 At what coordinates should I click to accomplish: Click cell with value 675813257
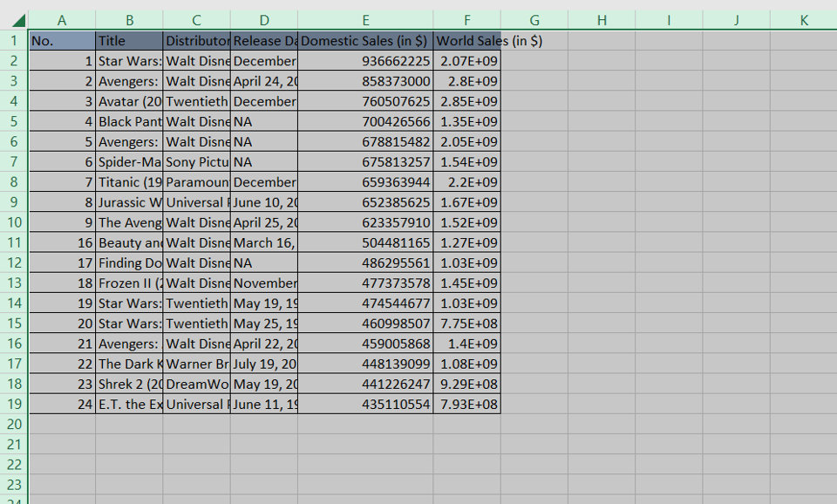point(365,162)
